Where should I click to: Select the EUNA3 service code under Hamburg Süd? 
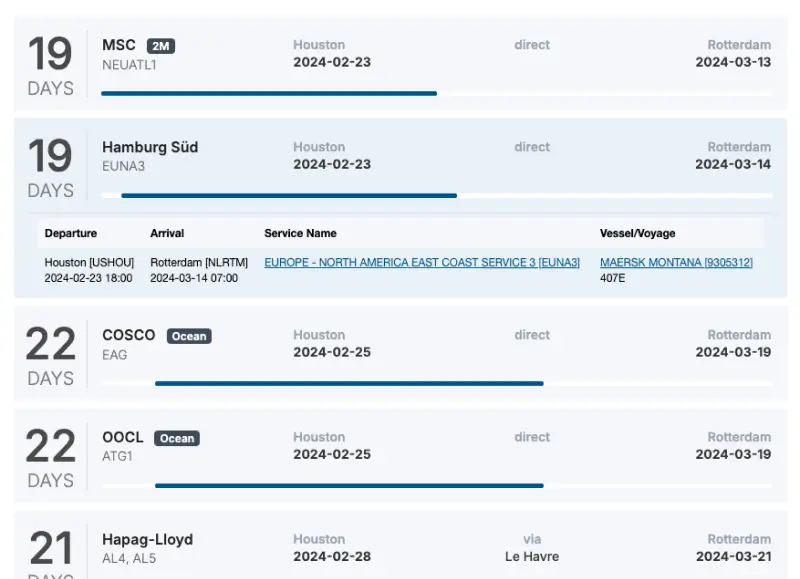point(123,166)
